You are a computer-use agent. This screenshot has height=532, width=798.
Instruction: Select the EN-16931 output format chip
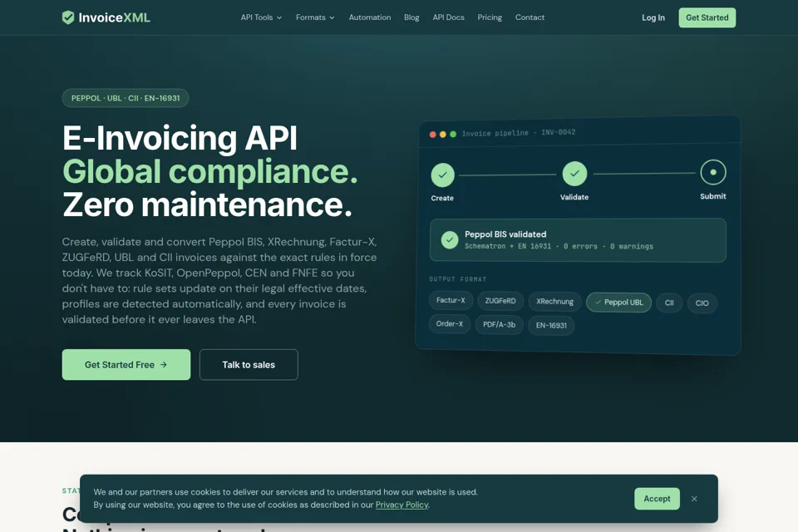551,325
